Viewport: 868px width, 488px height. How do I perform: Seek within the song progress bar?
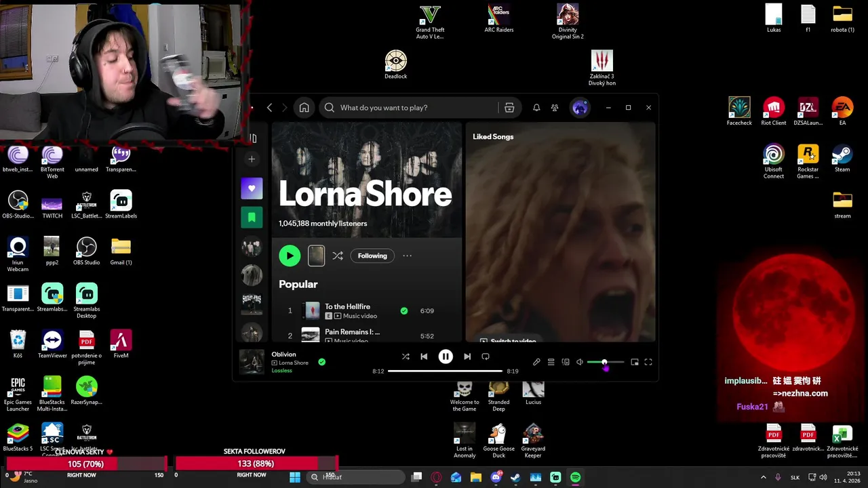point(446,371)
